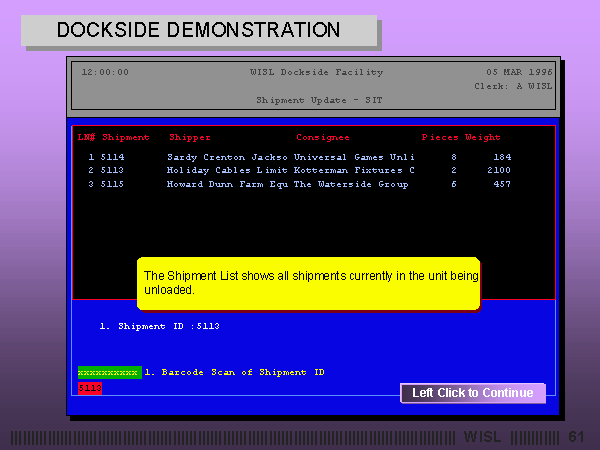Viewport: 600px width, 450px height.
Task: Click consignee The Waterside Group
Action: pos(351,184)
